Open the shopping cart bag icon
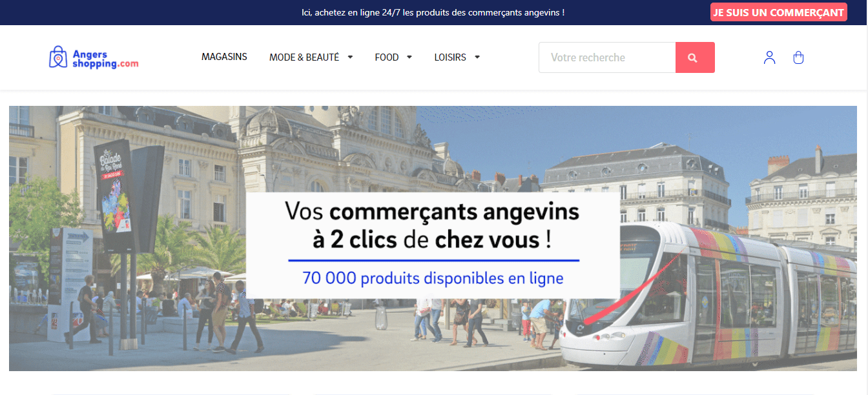 pos(798,57)
